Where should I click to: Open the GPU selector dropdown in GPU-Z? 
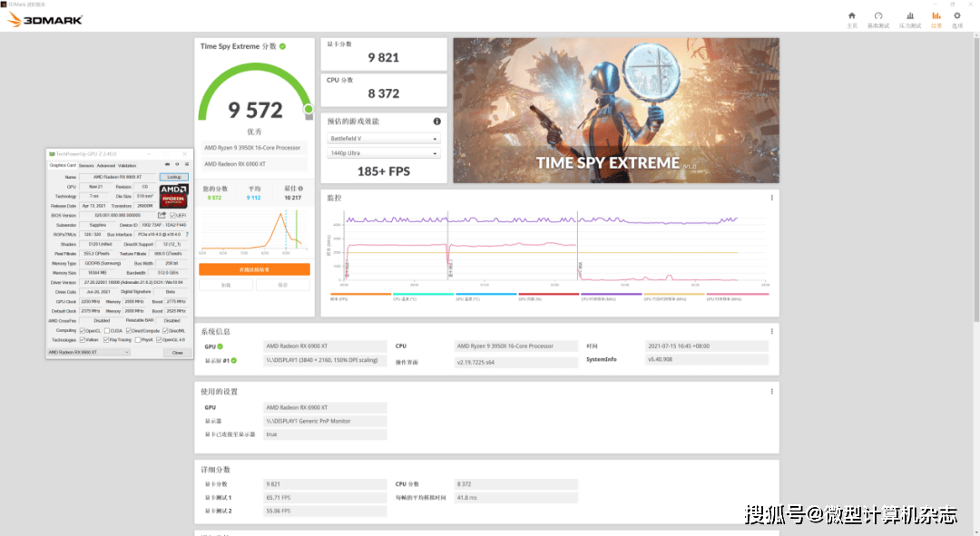[x=89, y=352]
